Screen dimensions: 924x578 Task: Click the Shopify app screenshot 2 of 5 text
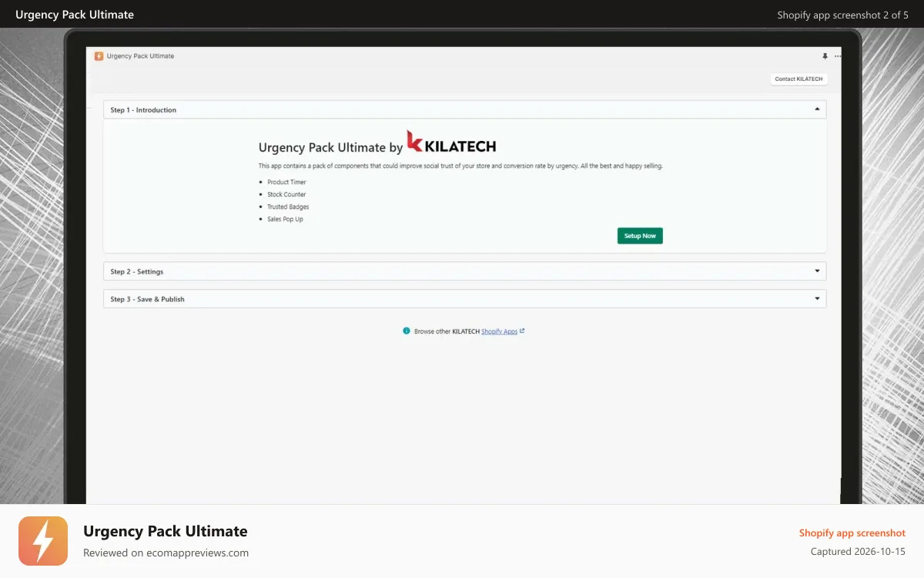pyautogui.click(x=842, y=15)
